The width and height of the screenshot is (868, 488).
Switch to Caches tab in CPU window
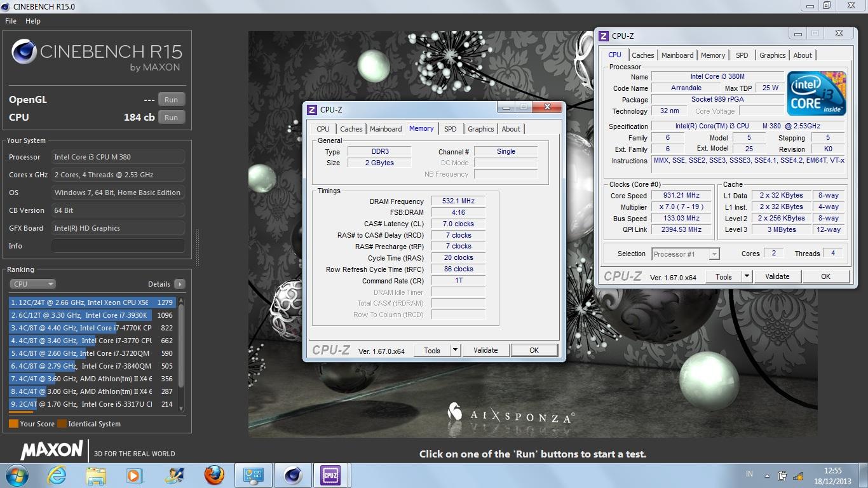(643, 55)
